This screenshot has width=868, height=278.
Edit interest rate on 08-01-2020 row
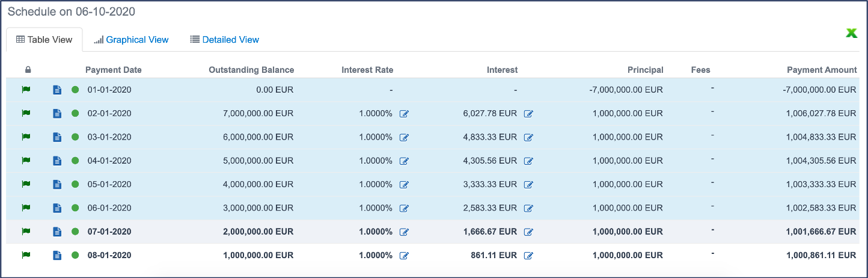pos(404,256)
